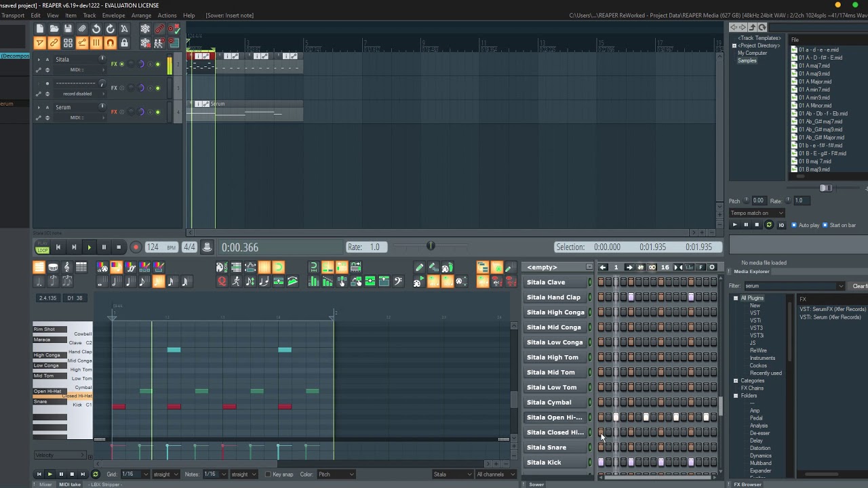Screen dimensions: 868x488
Task: Adjust the Sitala track volume knob
Action: tap(103, 60)
